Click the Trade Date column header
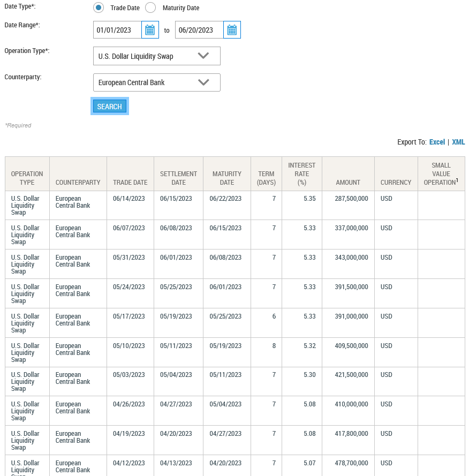 130,174
